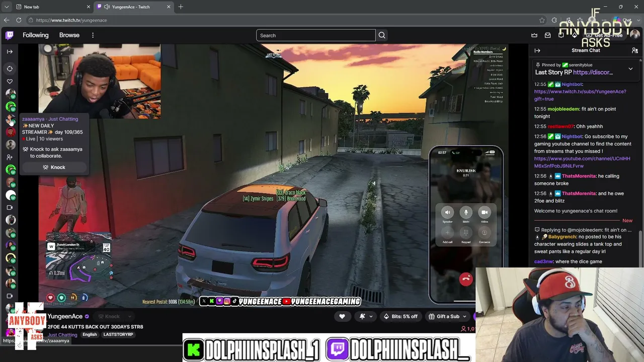Open the Browse page
Image resolution: width=644 pixels, height=362 pixels.
coord(69,35)
